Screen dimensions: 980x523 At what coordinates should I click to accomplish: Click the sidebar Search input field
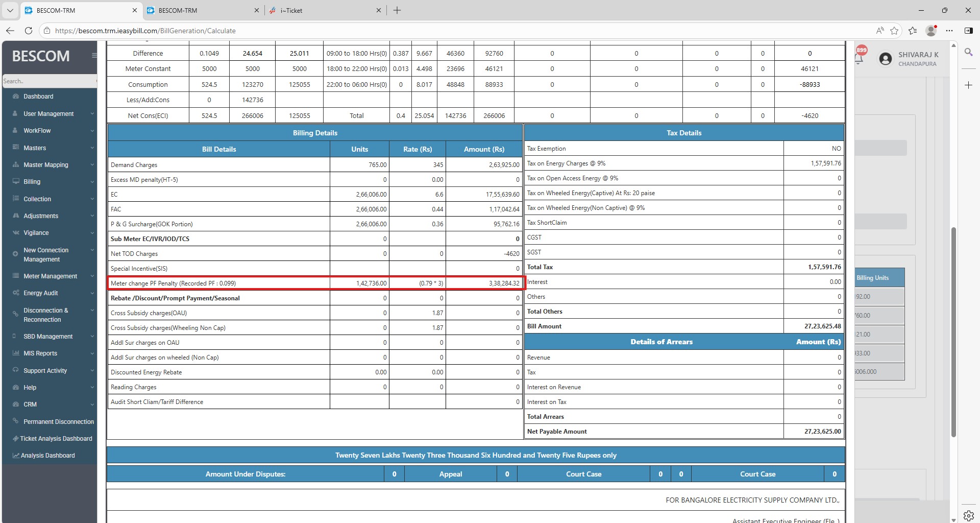coord(48,81)
